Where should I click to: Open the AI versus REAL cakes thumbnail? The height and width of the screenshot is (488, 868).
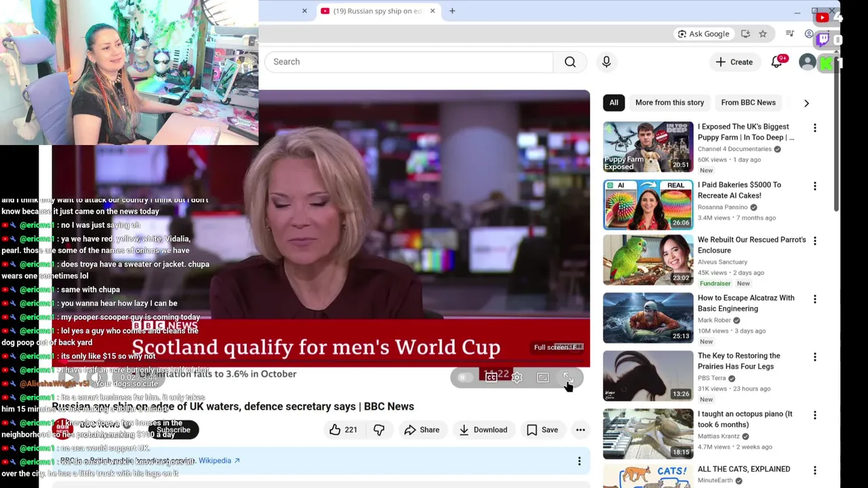click(648, 205)
